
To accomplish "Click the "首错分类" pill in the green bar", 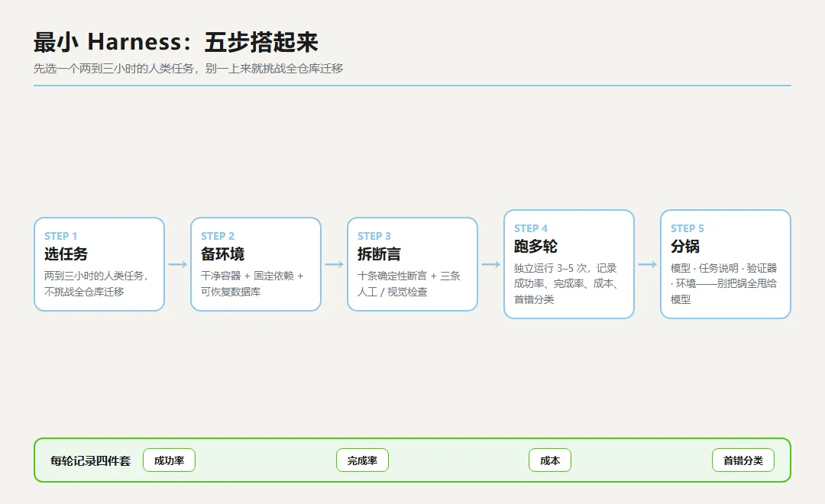I will point(743,460).
